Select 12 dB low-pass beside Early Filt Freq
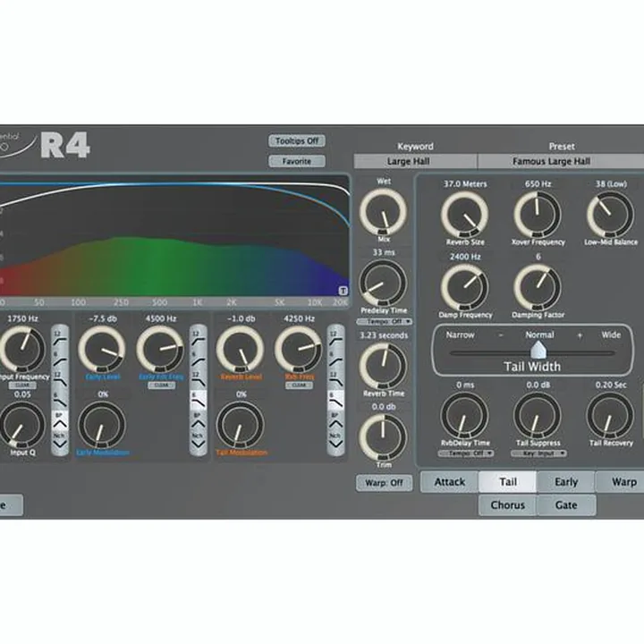The height and width of the screenshot is (644, 644). click(198, 379)
